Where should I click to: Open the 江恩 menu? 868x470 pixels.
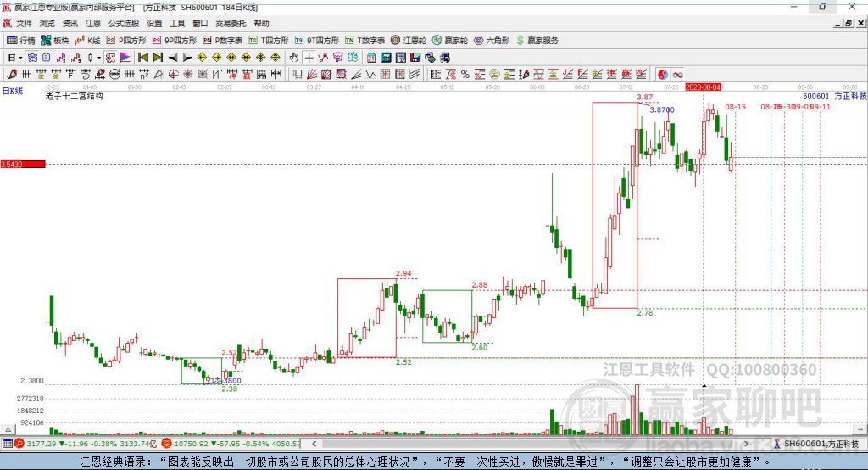point(93,23)
